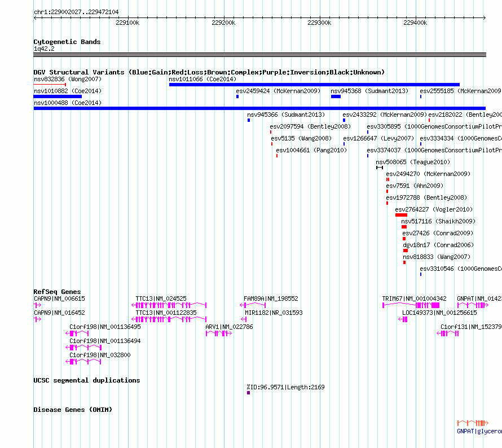Click the TTC13 NM_024525 exon glyph
The height and width of the screenshot is (448, 502).
[x=169, y=305]
